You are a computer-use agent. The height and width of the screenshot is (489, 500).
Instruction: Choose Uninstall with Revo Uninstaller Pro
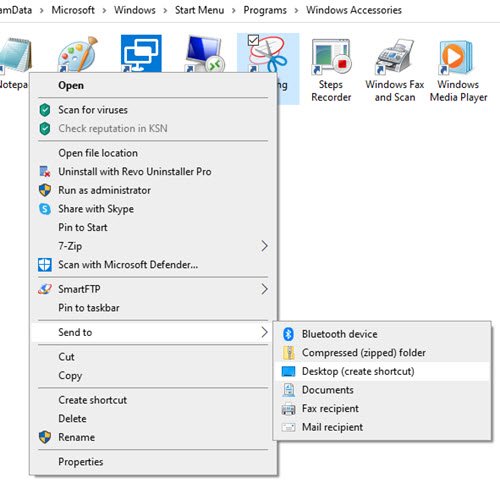pyautogui.click(x=153, y=172)
